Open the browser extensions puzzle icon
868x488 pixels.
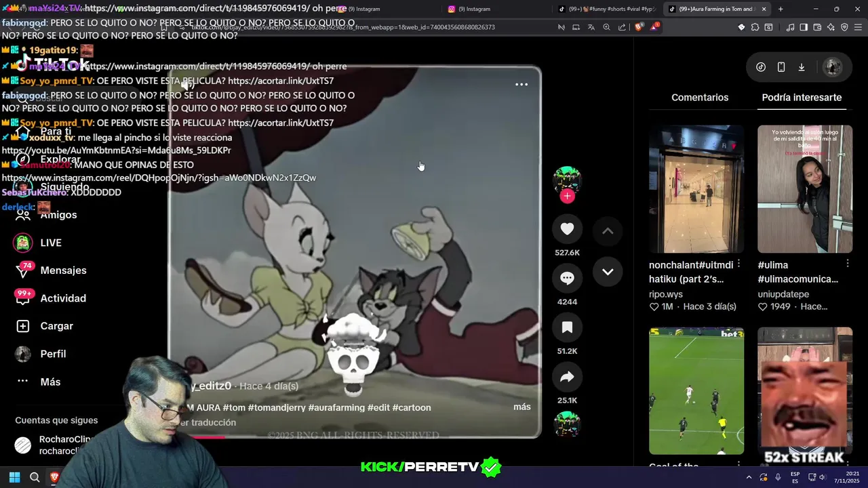[755, 27]
